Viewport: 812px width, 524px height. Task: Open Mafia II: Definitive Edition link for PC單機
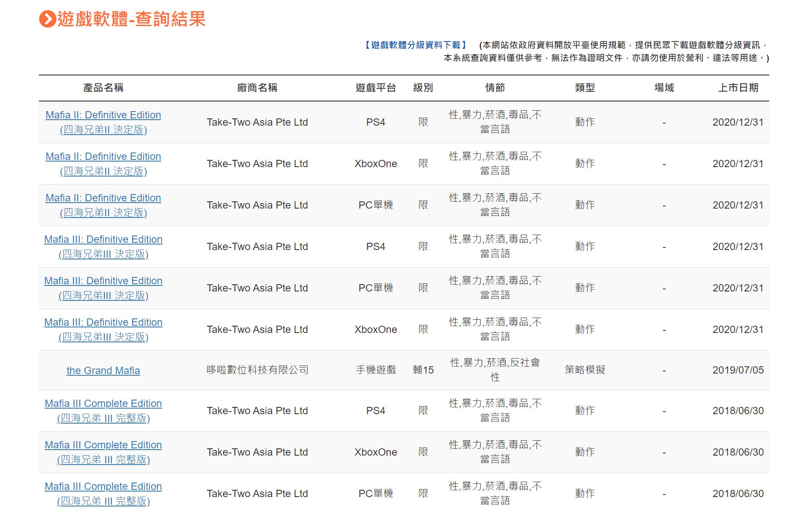click(103, 198)
